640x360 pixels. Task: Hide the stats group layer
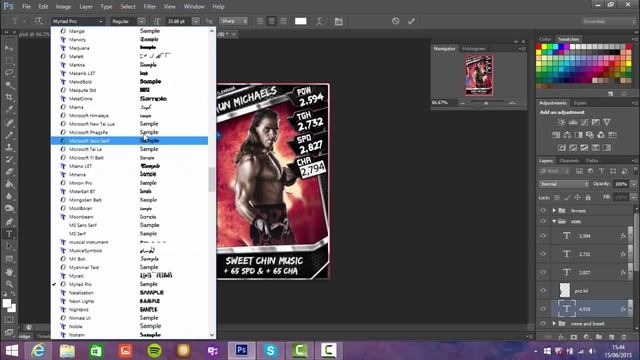pyautogui.click(x=543, y=222)
